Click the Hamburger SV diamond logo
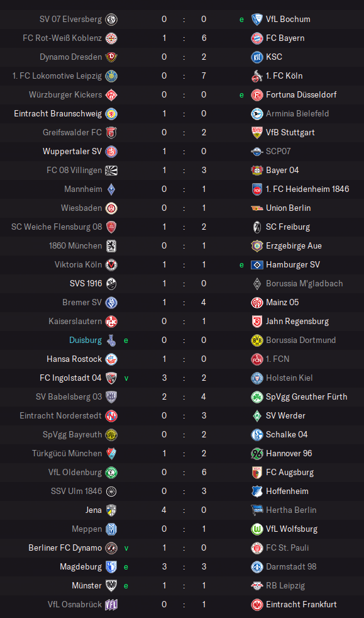364x618 pixels. [256, 265]
